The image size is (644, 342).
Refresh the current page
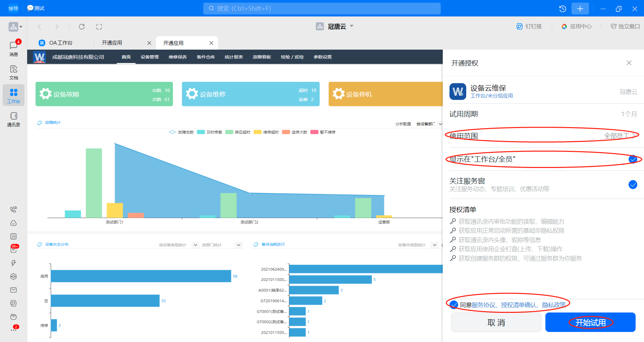[82, 26]
